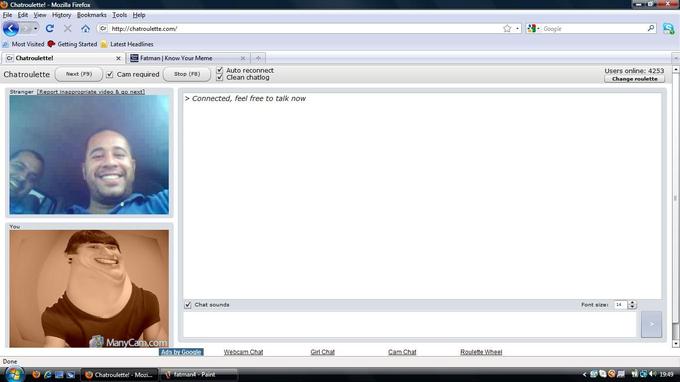
Task: Click the volume speaker tray icon
Action: point(652,374)
